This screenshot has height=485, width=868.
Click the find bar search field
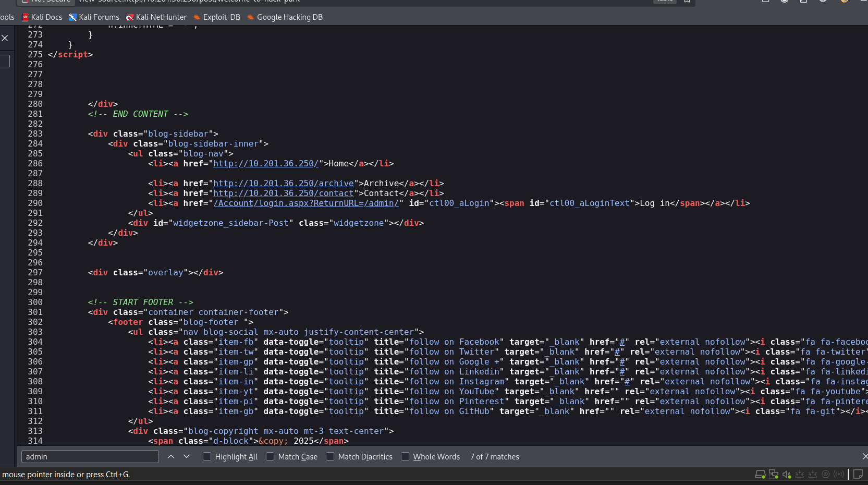tap(90, 456)
